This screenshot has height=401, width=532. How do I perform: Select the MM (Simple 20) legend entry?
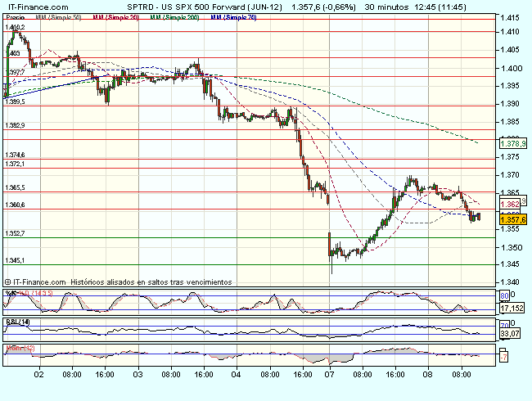[x=115, y=17]
